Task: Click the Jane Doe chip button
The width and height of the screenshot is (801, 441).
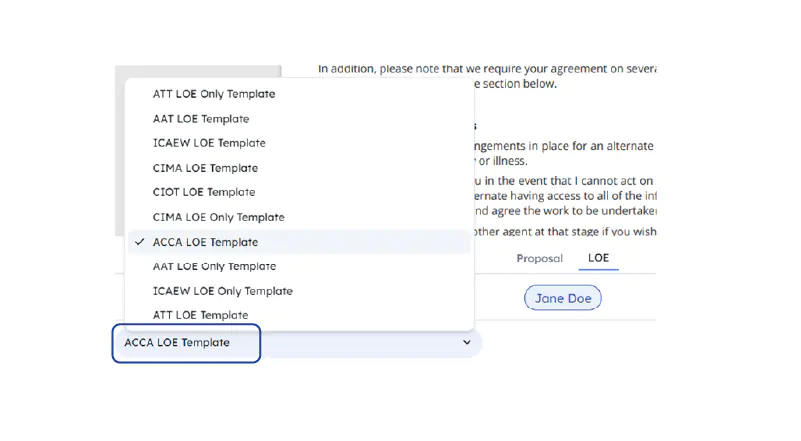Action: 563,298
